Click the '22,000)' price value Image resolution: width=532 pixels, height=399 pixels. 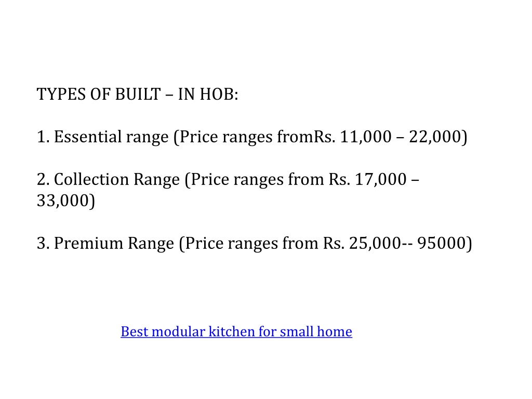[438, 137]
